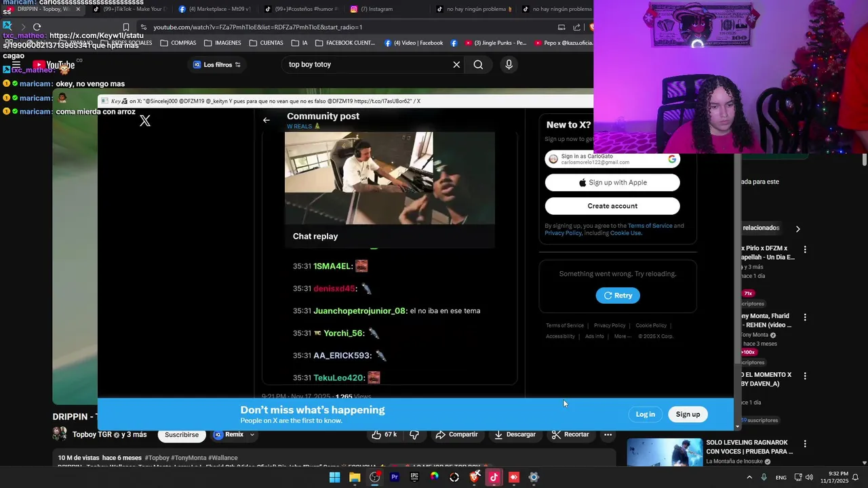This screenshot has width=868, height=488.
Task: Switch to #costeños #humor tab
Action: coord(300,9)
